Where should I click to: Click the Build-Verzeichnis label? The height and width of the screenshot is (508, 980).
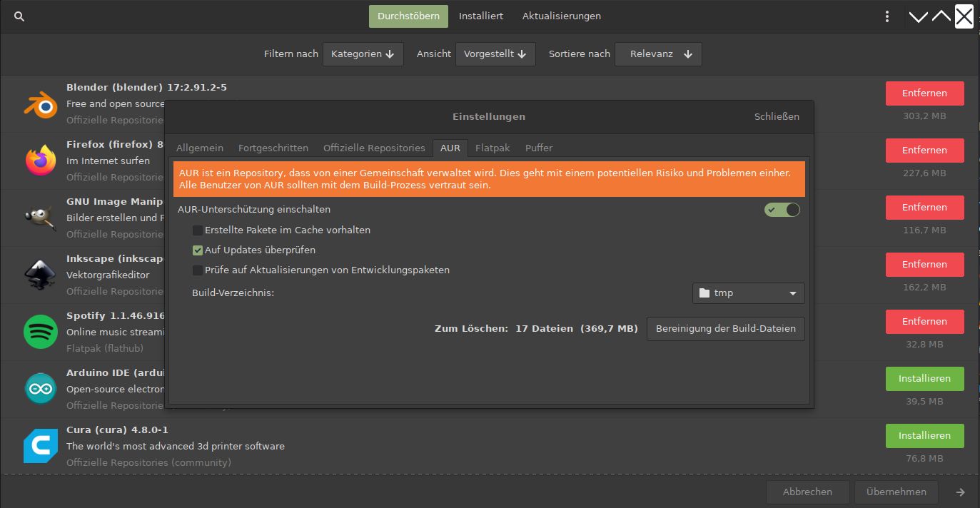(233, 293)
